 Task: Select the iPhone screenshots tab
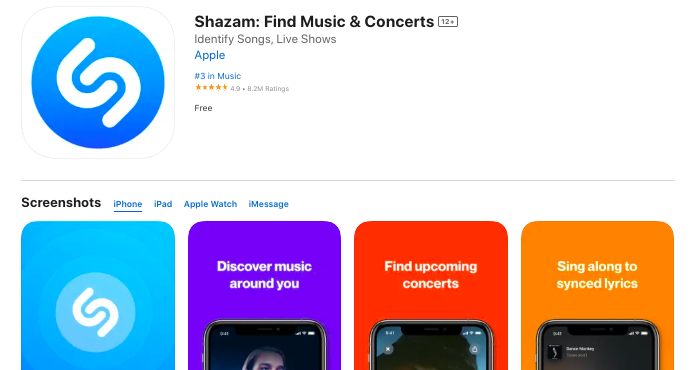pyautogui.click(x=127, y=204)
